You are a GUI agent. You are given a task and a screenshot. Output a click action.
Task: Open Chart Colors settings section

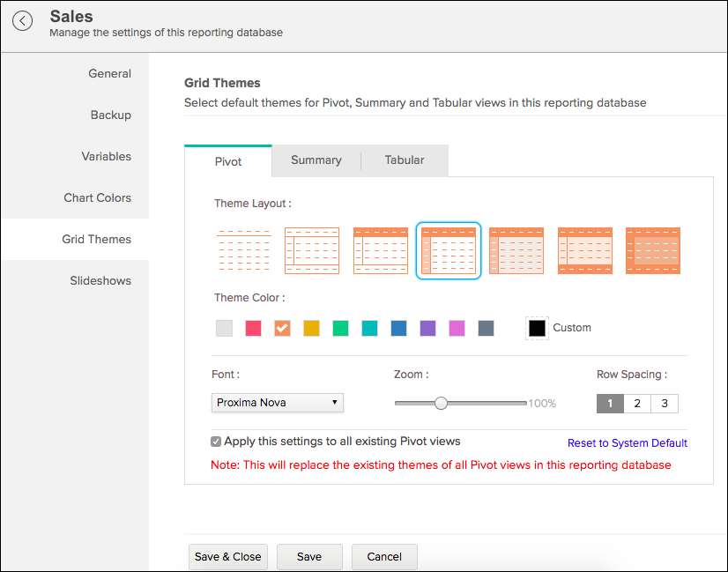point(97,198)
